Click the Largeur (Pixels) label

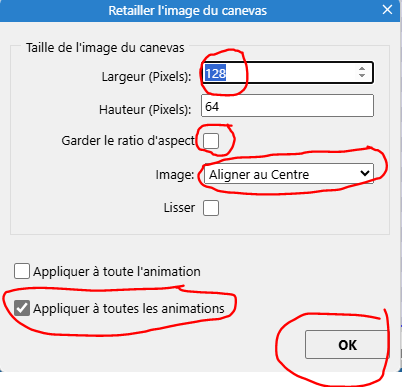(x=146, y=77)
